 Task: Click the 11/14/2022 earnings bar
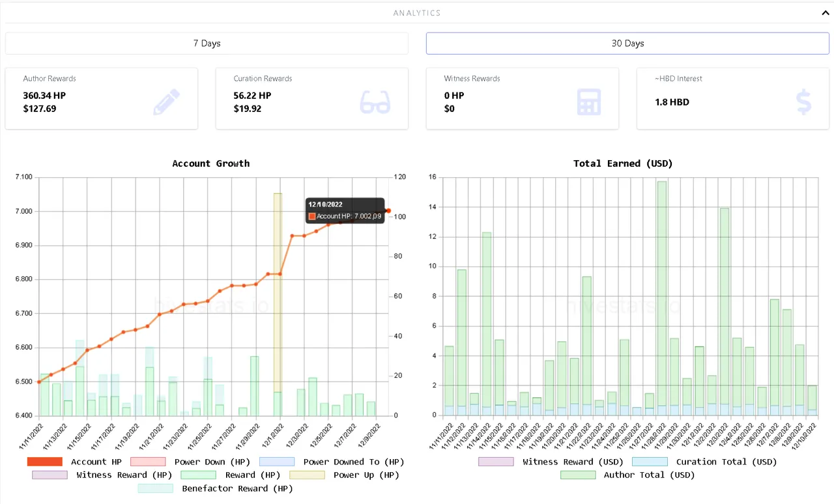pyautogui.click(x=487, y=320)
